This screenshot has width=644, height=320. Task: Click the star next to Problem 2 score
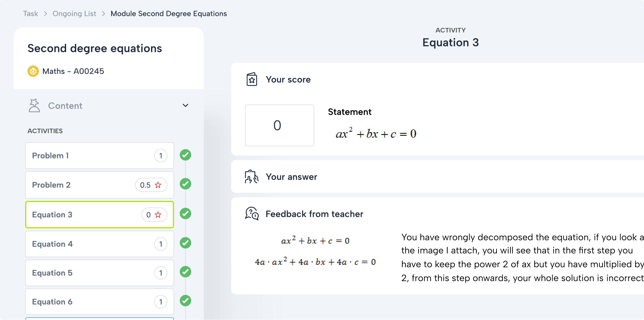(x=159, y=185)
